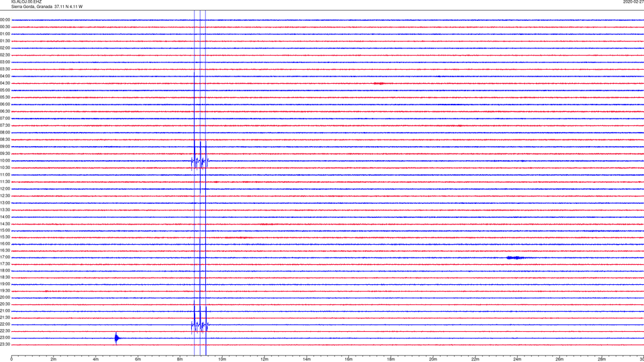Click the 2m tick on the minutes axis
Viewport: 644px width, 362px height.
point(54,359)
